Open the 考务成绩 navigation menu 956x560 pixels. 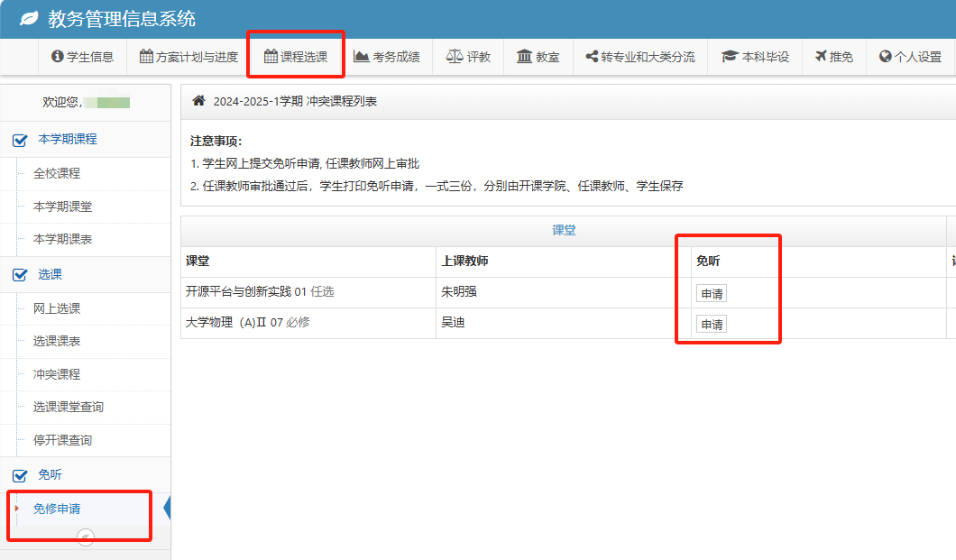(387, 57)
